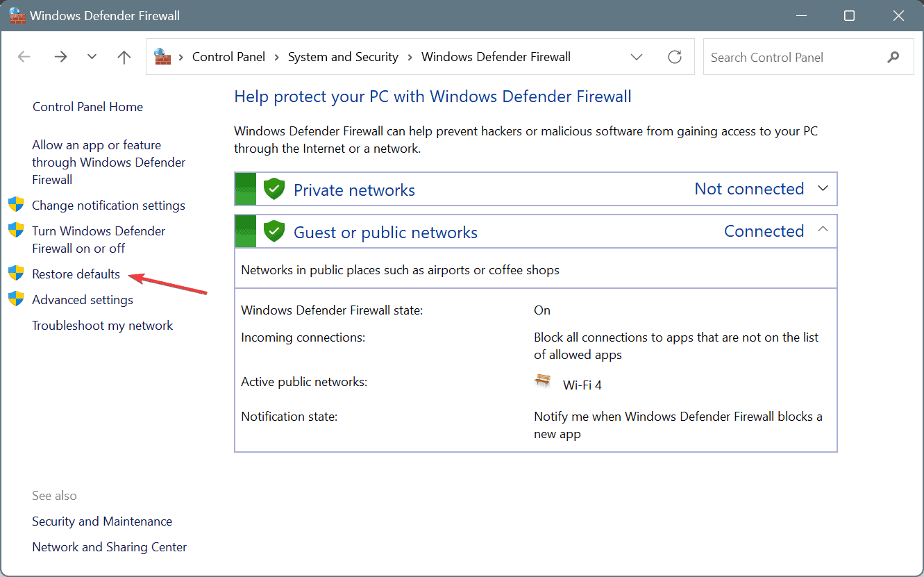Refresh the Control Panel view
The width and height of the screenshot is (924, 577).
[x=675, y=57]
